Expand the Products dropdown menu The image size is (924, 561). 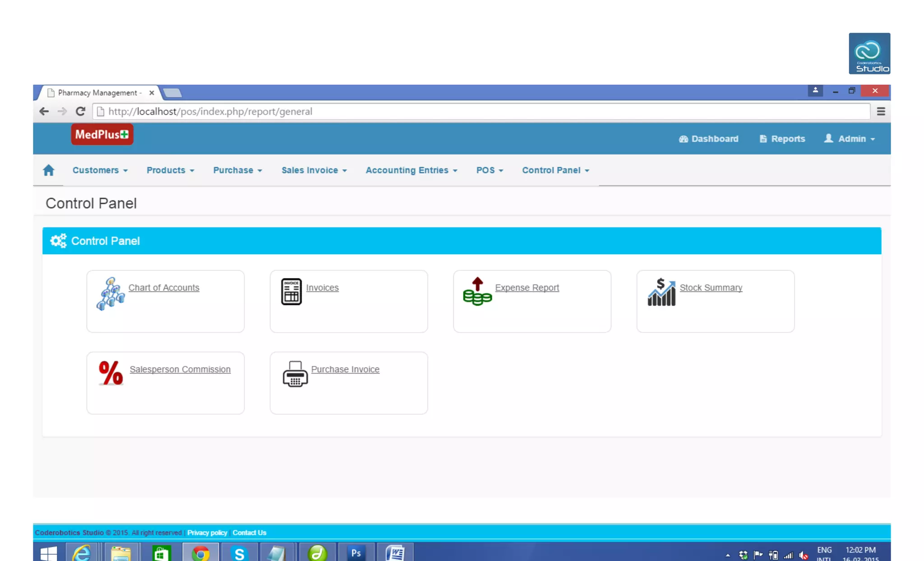(x=170, y=170)
